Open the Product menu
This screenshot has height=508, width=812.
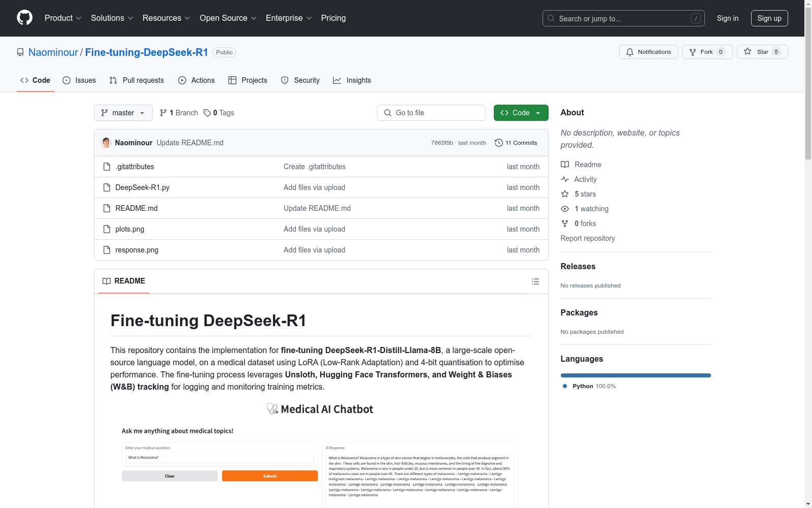pos(63,18)
